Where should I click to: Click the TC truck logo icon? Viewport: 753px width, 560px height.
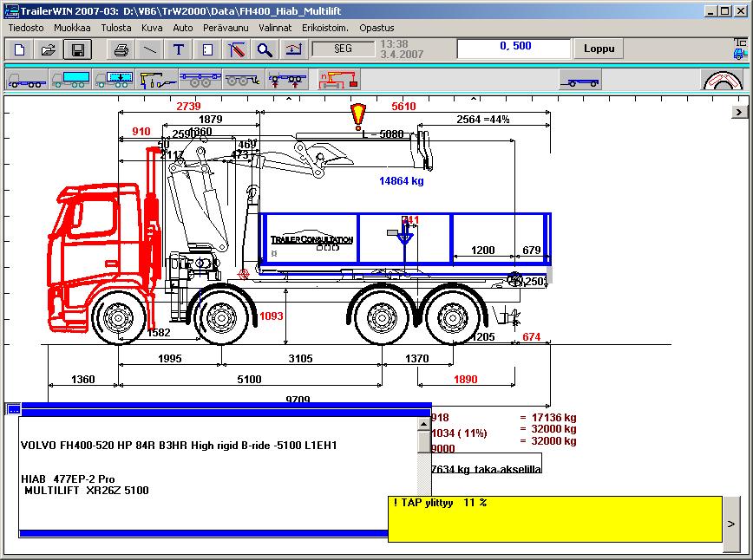coord(741,49)
